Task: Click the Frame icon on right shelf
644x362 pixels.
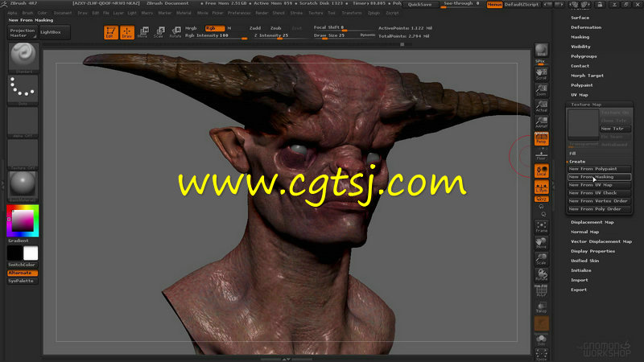Action: point(541,226)
